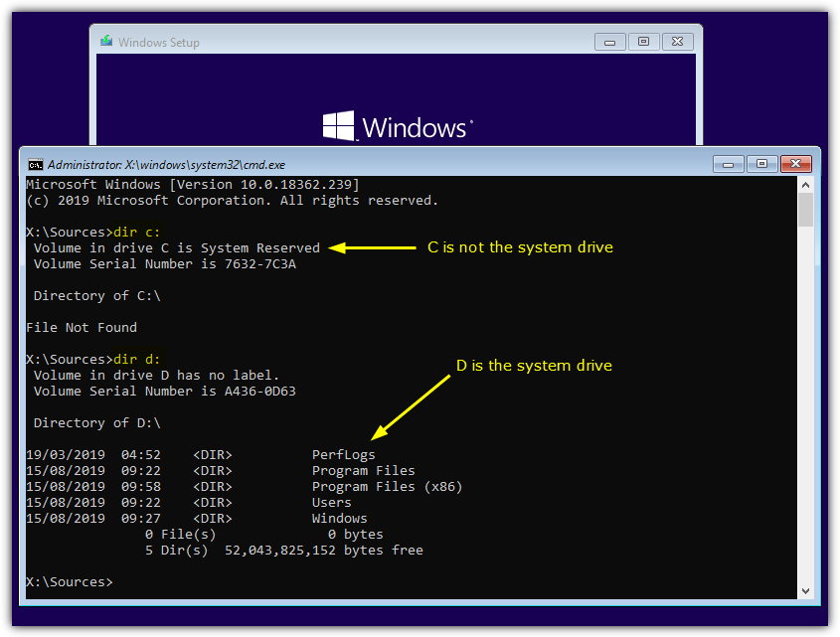Screen dimensions: 840x637
Task: Click the '09:58' timestamp in listing
Action: pyautogui.click(x=141, y=487)
